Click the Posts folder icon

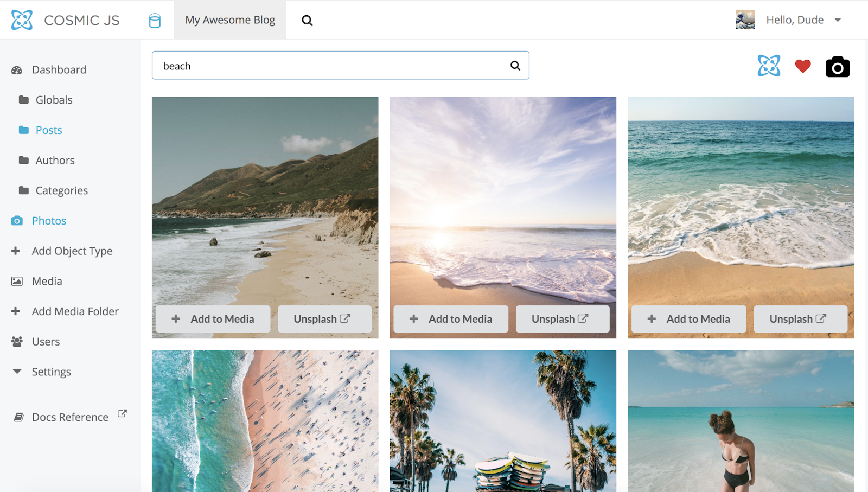coord(23,130)
